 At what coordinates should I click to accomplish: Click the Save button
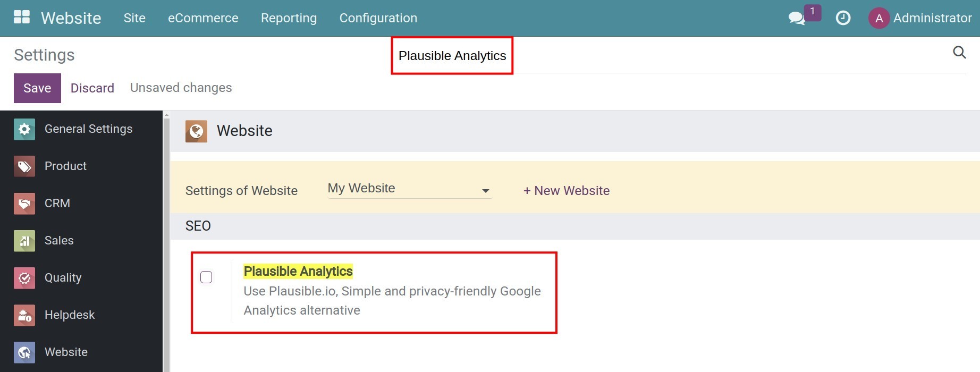click(x=37, y=88)
